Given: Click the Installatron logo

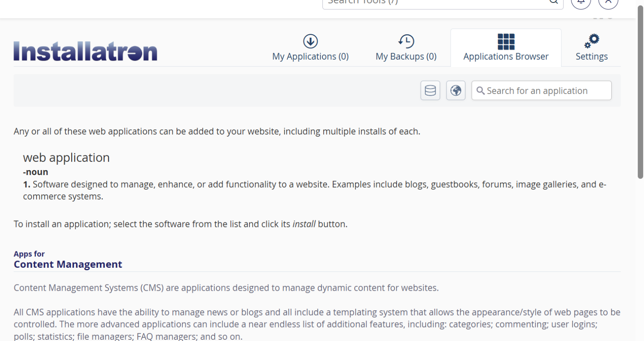Looking at the screenshot, I should [86, 51].
